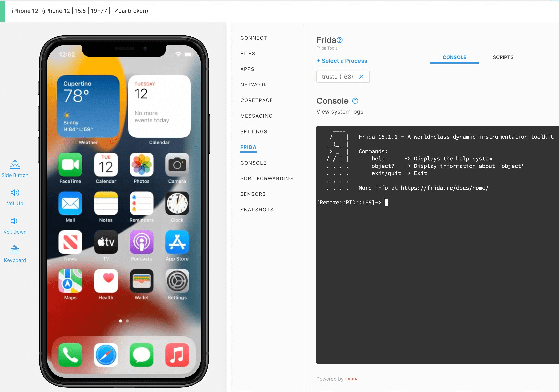This screenshot has width=559, height=392.
Task: Open the Podcasts app
Action: [141, 242]
